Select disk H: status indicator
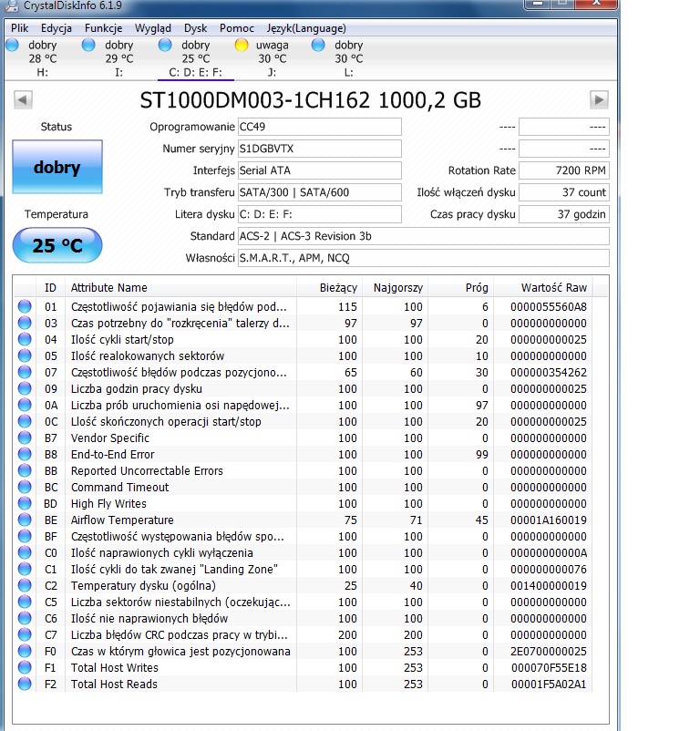 (13, 46)
